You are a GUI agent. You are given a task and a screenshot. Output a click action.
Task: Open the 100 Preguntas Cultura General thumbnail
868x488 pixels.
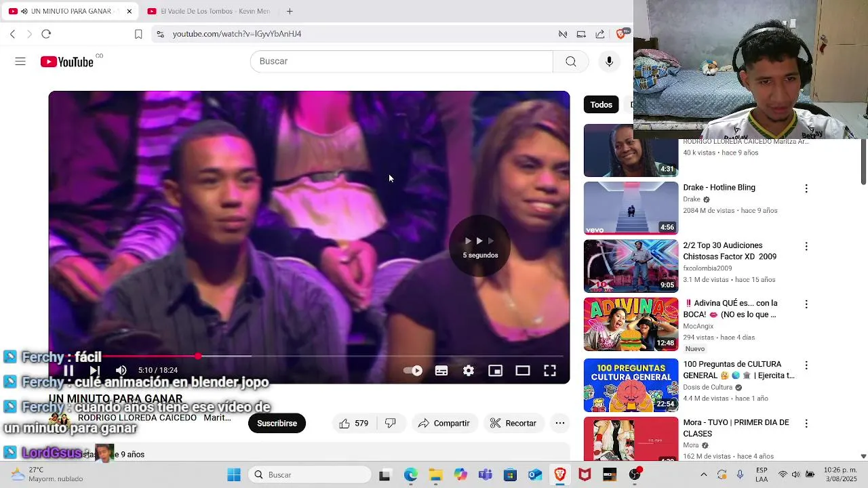tap(631, 385)
